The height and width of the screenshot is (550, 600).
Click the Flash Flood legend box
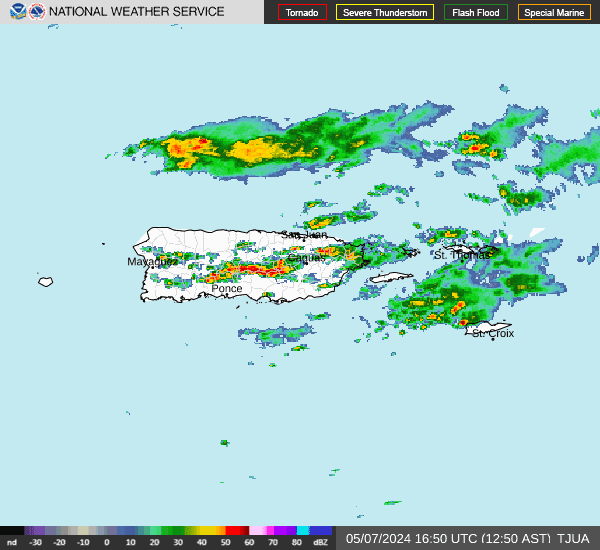tap(476, 13)
